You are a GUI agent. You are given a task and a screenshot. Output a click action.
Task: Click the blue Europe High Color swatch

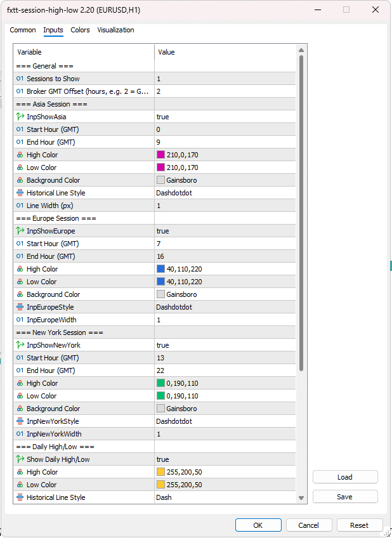point(160,269)
